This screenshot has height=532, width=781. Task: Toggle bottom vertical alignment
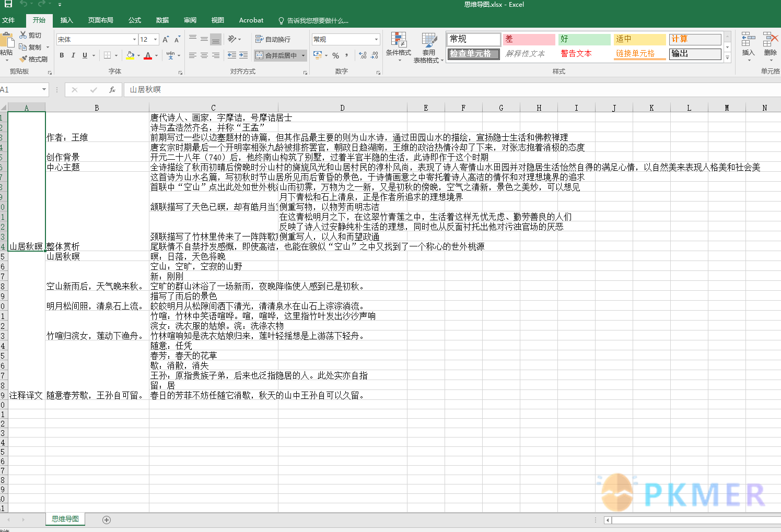click(x=216, y=39)
